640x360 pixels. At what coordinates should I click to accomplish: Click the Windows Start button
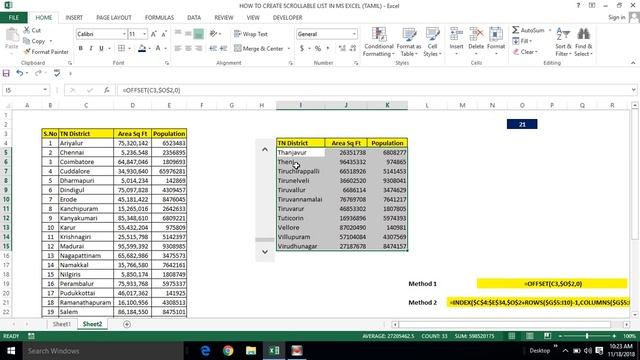click(11, 351)
